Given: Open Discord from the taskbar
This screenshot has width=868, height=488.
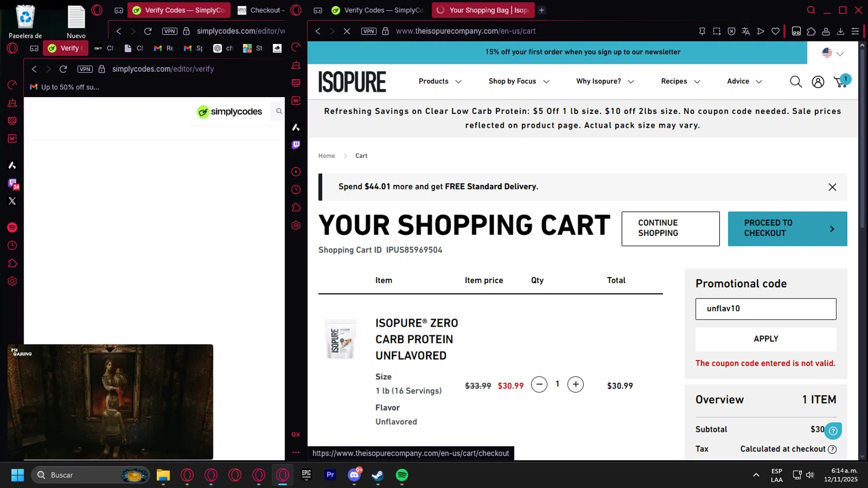Looking at the screenshot, I should pyautogui.click(x=354, y=475).
